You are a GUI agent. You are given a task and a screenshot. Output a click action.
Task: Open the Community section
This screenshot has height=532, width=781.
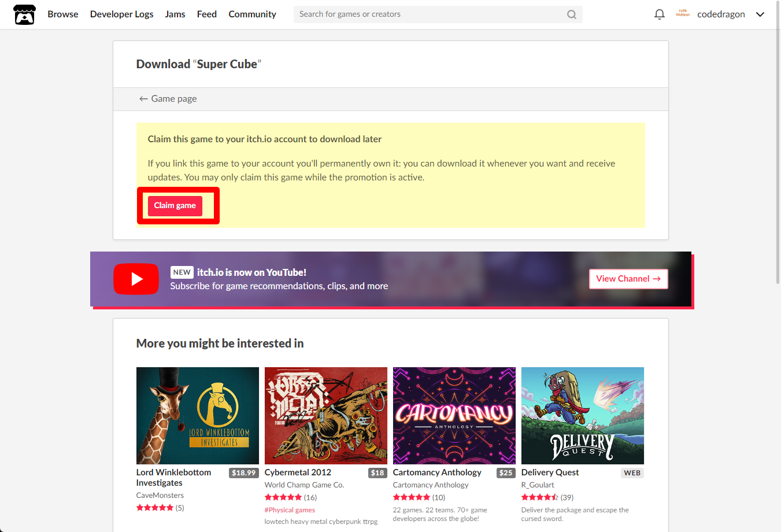pos(252,14)
